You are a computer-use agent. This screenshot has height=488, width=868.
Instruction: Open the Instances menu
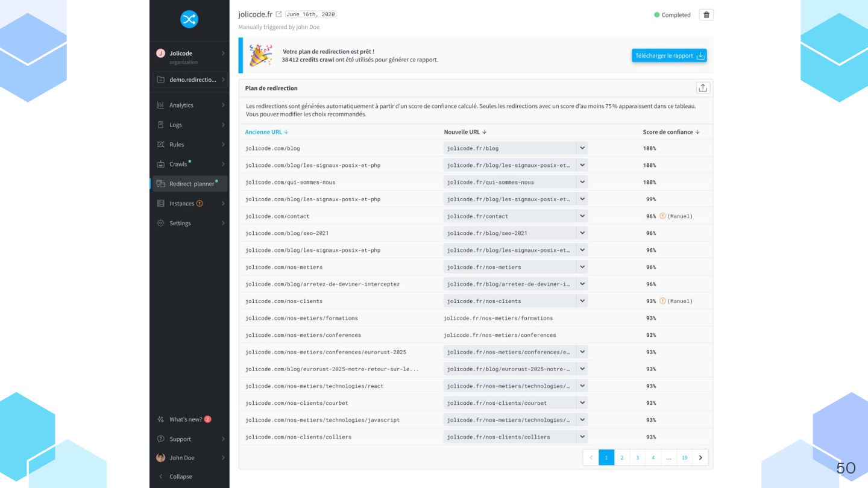click(190, 204)
